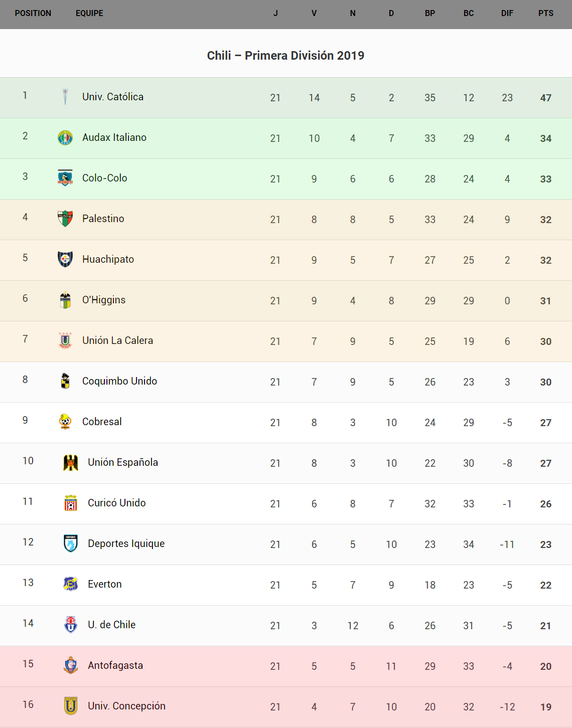This screenshot has height=728, width=572.
Task: Click the Deportes Iquique team name
Action: point(126,543)
